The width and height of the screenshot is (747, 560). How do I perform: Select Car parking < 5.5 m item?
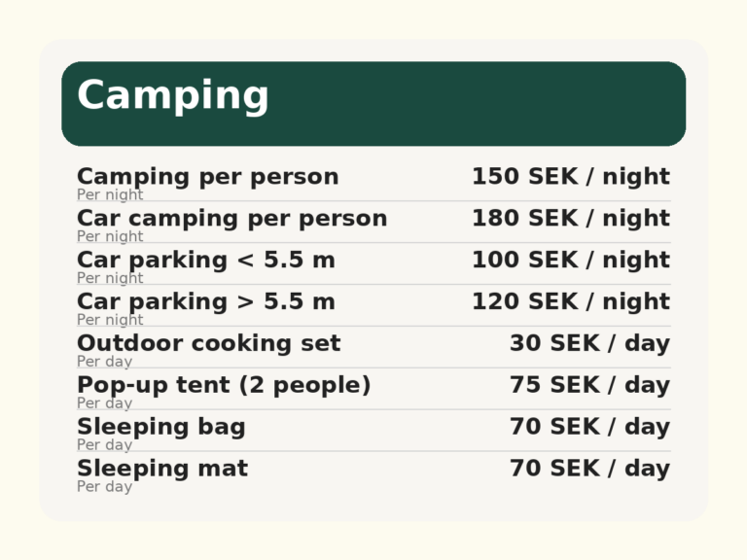(205, 261)
